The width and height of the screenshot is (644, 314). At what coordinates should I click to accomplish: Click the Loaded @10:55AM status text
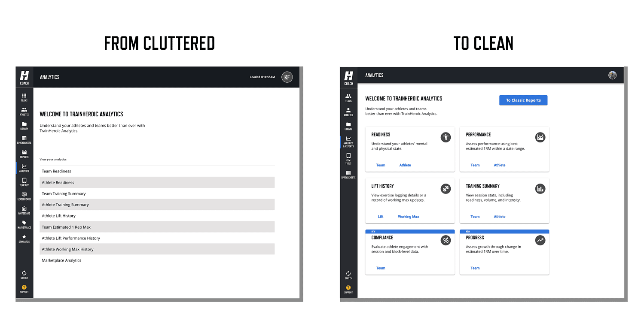click(262, 77)
